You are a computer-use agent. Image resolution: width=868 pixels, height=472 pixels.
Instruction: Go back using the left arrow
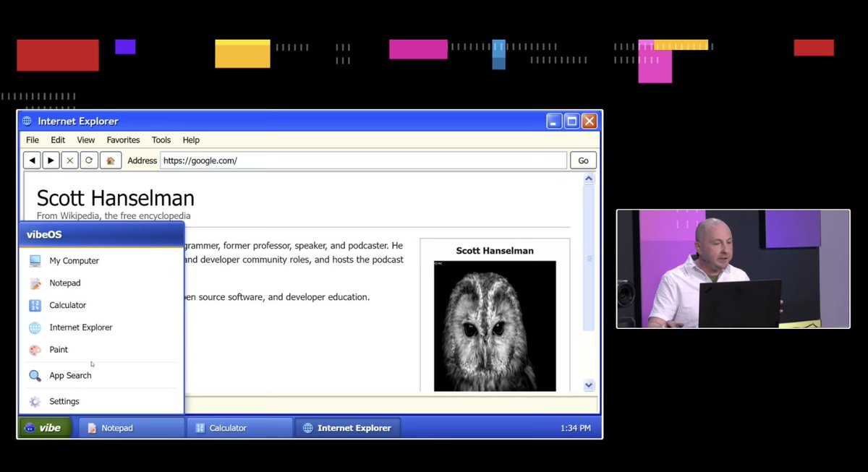coord(32,160)
